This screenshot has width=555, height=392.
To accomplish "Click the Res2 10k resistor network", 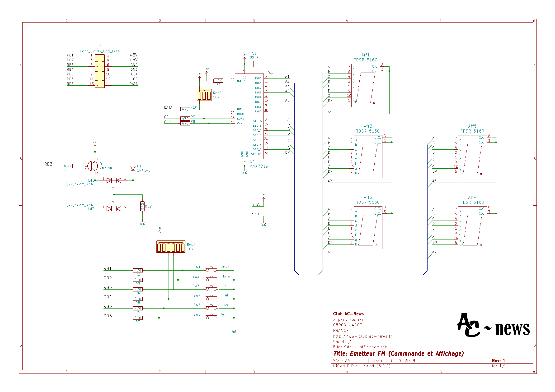I will 204,95.
